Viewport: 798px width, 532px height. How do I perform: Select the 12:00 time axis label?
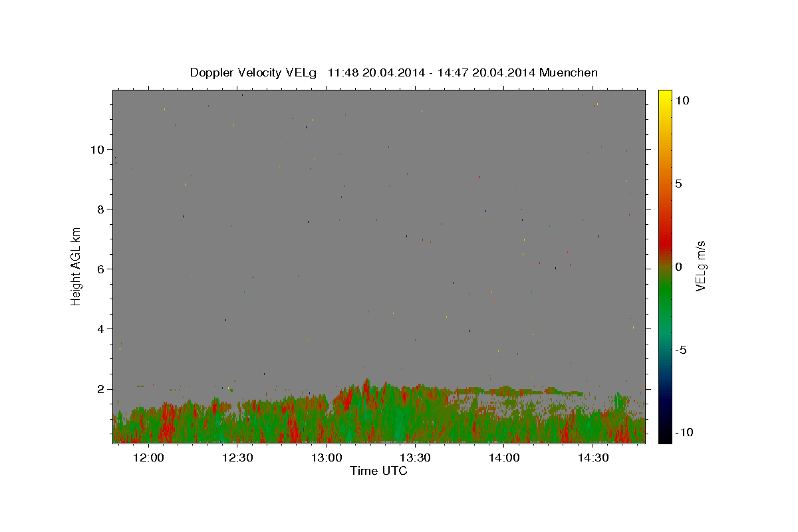(x=148, y=458)
